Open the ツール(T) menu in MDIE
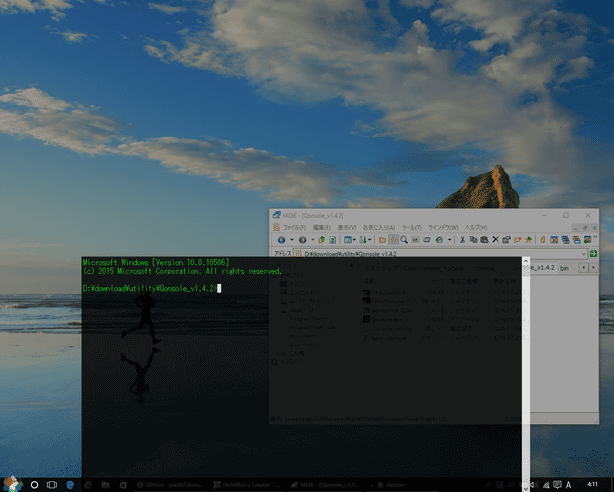Image resolution: width=614 pixels, height=492 pixels. click(x=411, y=228)
